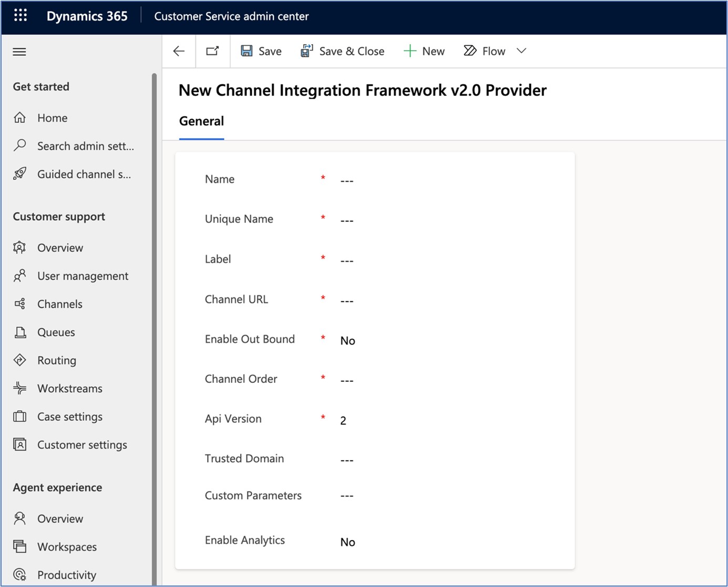Go to Workstreams in the sidebar

[69, 389]
